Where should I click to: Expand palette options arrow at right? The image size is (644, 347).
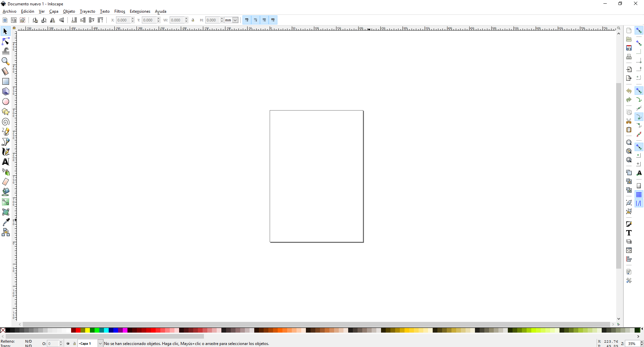point(642,329)
